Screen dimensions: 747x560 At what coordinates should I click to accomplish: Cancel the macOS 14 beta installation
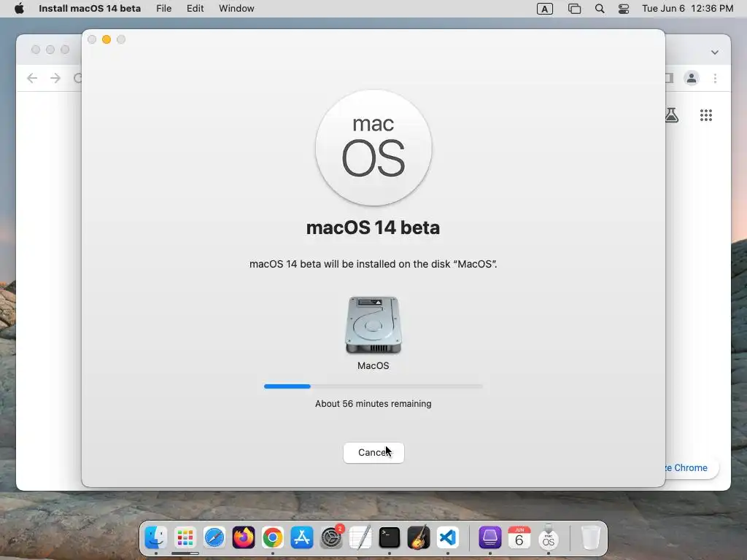pos(373,452)
